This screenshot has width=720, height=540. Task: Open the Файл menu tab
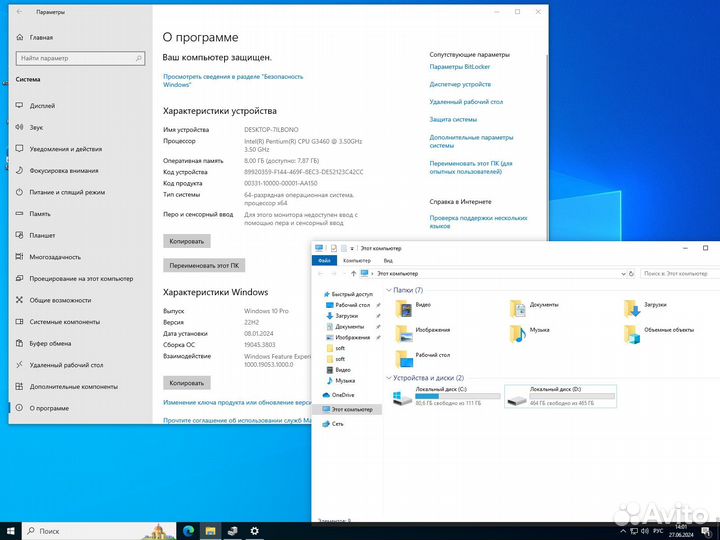(x=324, y=260)
